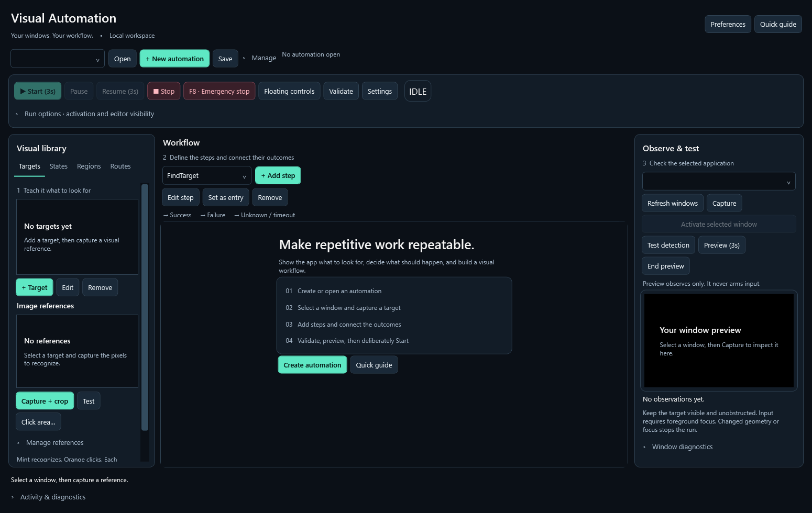Switch to the Routes tab
Viewport: 812px width, 513px height.
120,166
